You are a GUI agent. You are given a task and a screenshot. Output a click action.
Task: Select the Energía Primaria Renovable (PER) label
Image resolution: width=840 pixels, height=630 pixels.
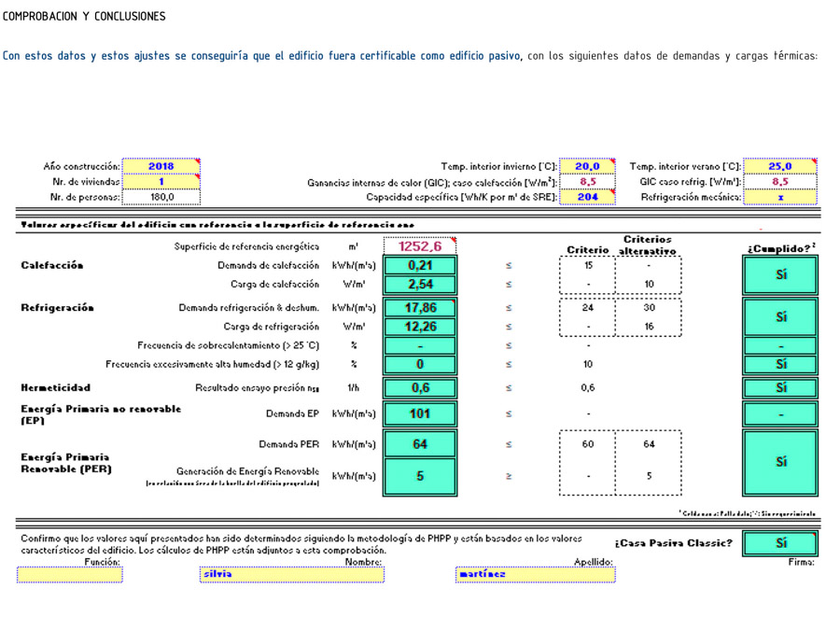point(66,463)
